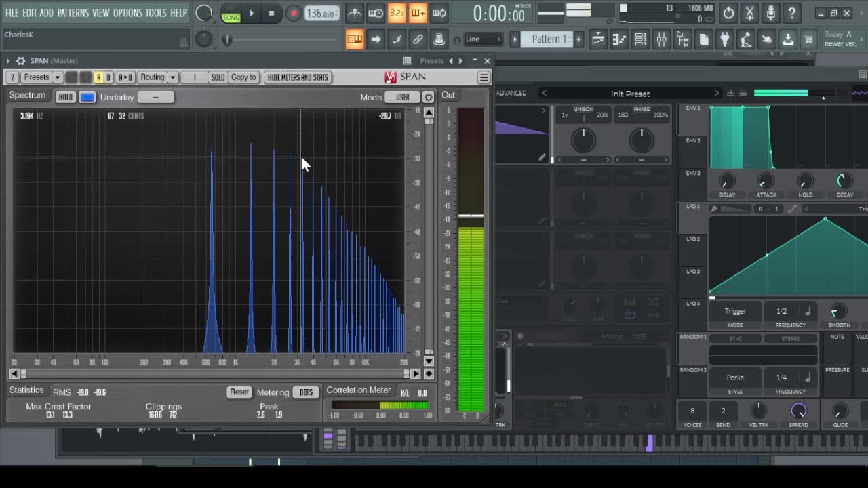Add a new pattern with plus button

pyautogui.click(x=578, y=39)
